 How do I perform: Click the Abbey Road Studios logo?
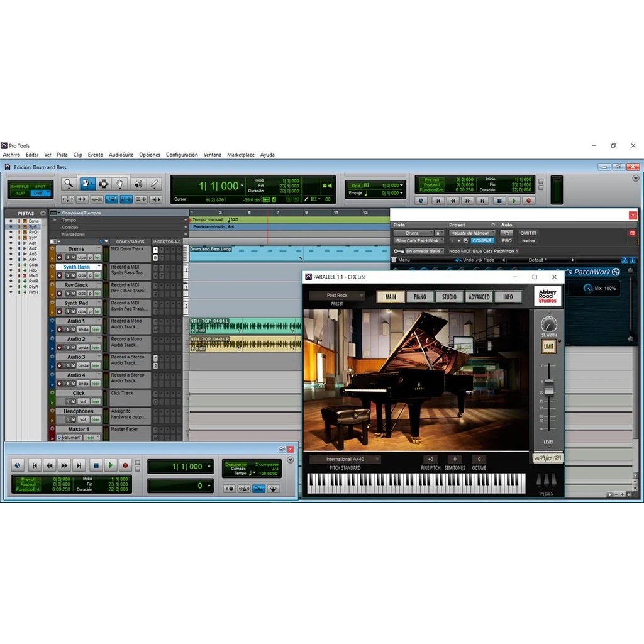coord(548,296)
